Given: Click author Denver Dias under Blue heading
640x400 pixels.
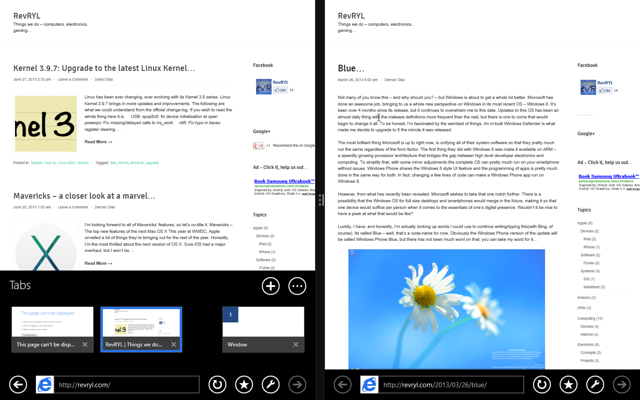Looking at the screenshot, I should pos(395,80).
